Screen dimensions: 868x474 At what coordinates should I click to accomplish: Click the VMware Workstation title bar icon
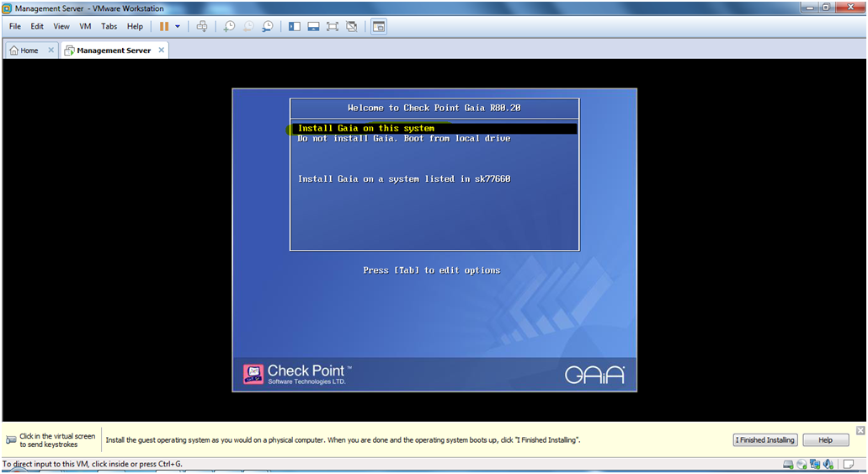pyautogui.click(x=8, y=8)
